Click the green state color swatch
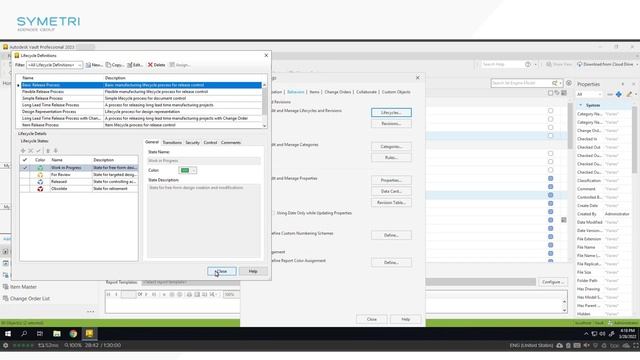Image resolution: width=640 pixels, height=360 pixels. coord(184,170)
